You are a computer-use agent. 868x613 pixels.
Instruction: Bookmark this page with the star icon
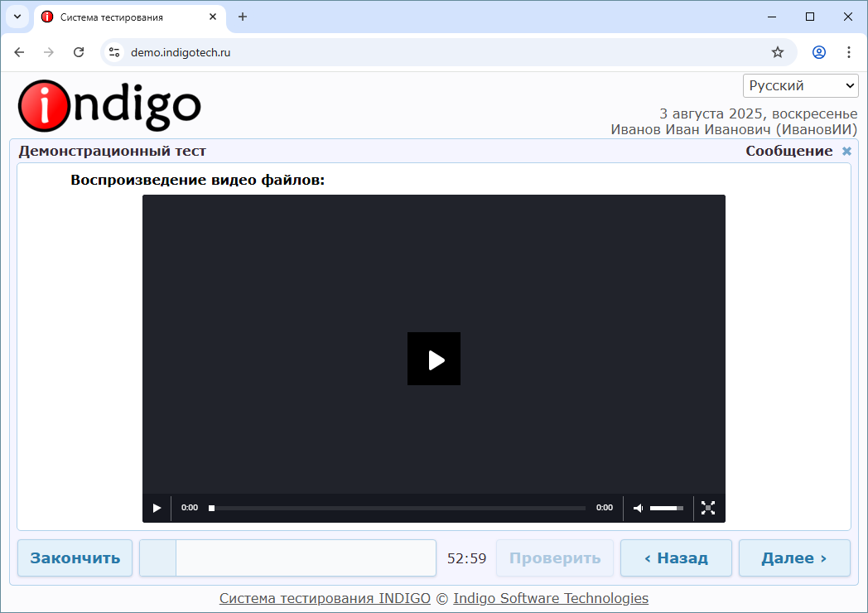778,52
